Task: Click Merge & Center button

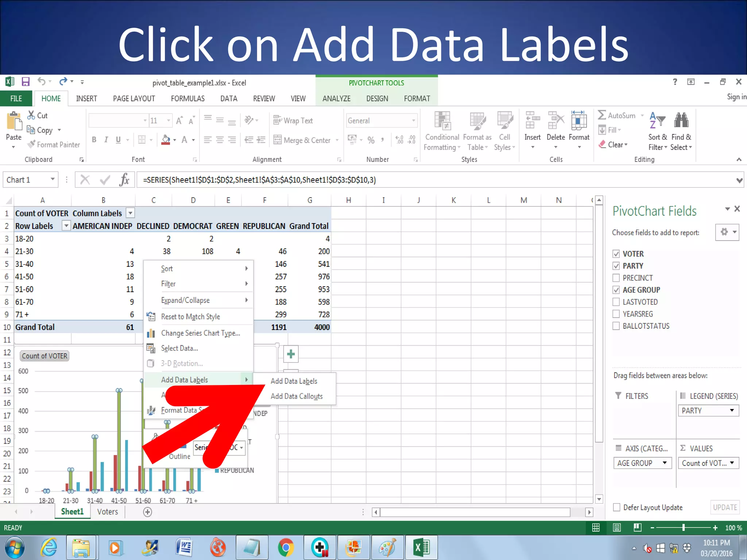Action: (302, 140)
